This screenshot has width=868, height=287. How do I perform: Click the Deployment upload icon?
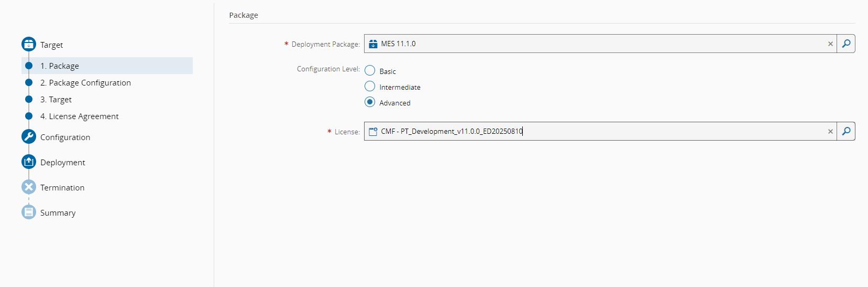(x=29, y=162)
